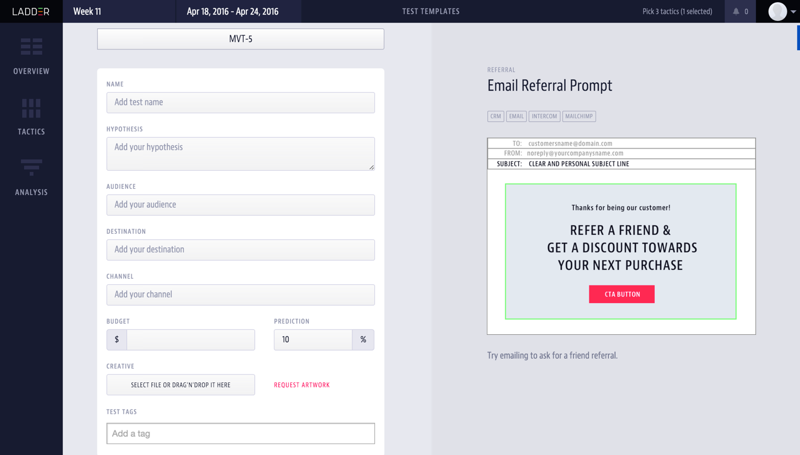This screenshot has width=800, height=455.
Task: Focus the Prediction percentage field
Action: (313, 339)
